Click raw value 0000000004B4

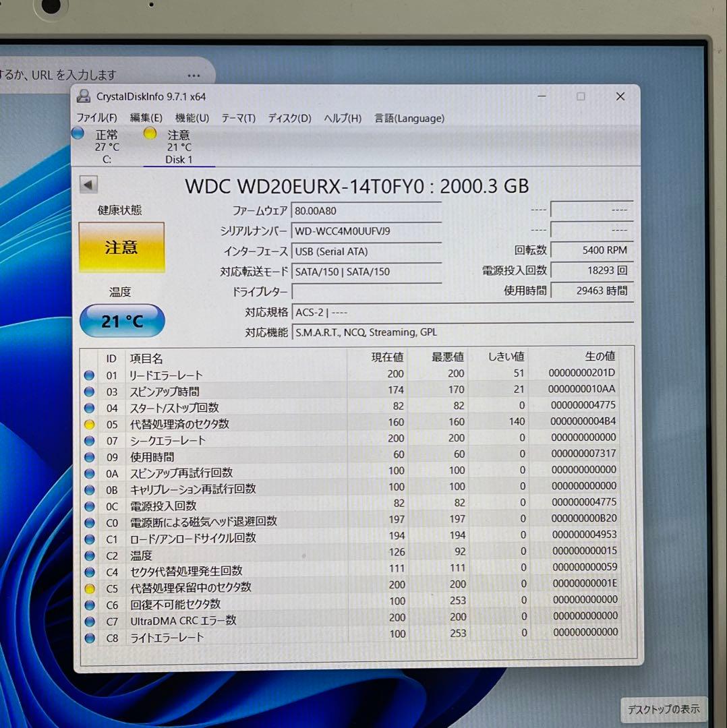(583, 421)
